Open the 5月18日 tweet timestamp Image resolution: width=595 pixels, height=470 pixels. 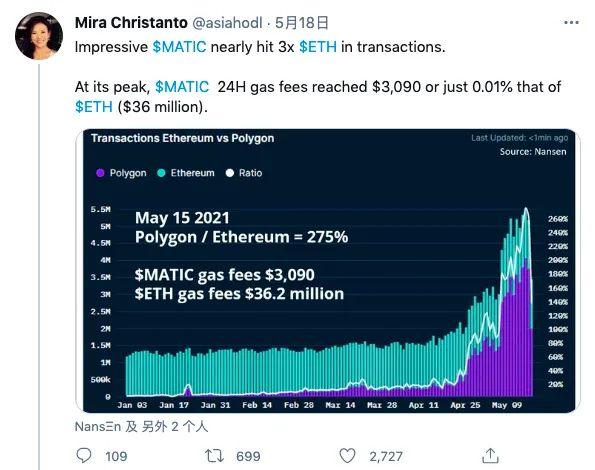[x=302, y=23]
